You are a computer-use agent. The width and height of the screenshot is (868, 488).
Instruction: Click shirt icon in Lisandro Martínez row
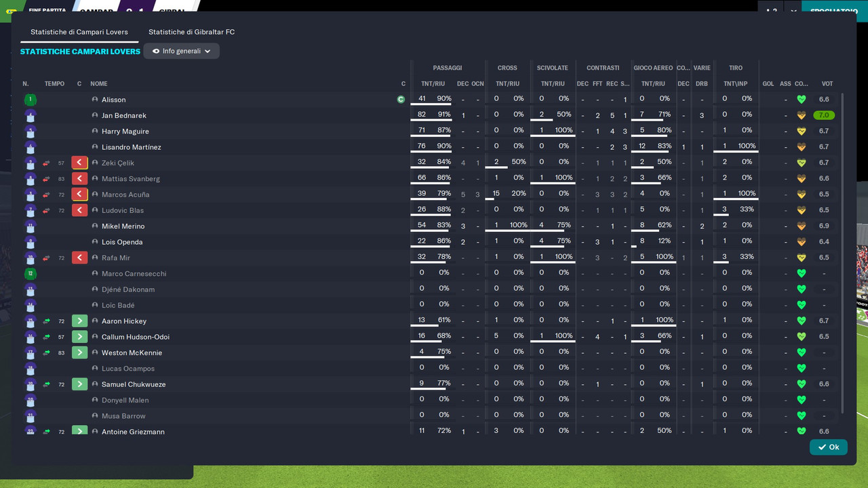(30, 147)
